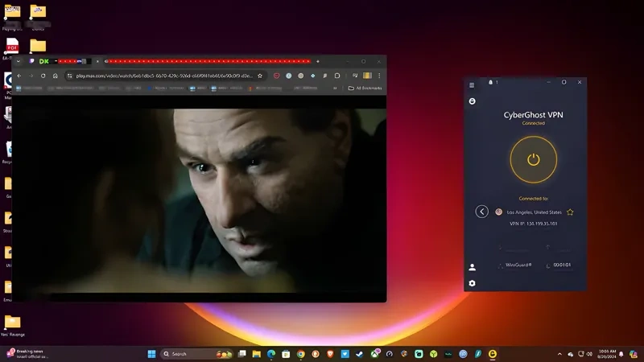Bookmark this page with star icon
Screen dimensions: 644x362
pos(260,76)
